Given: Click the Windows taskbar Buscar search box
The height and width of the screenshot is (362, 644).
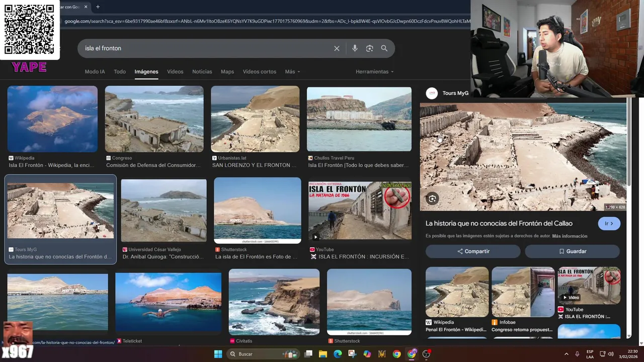Looking at the screenshot, I should point(263,354).
